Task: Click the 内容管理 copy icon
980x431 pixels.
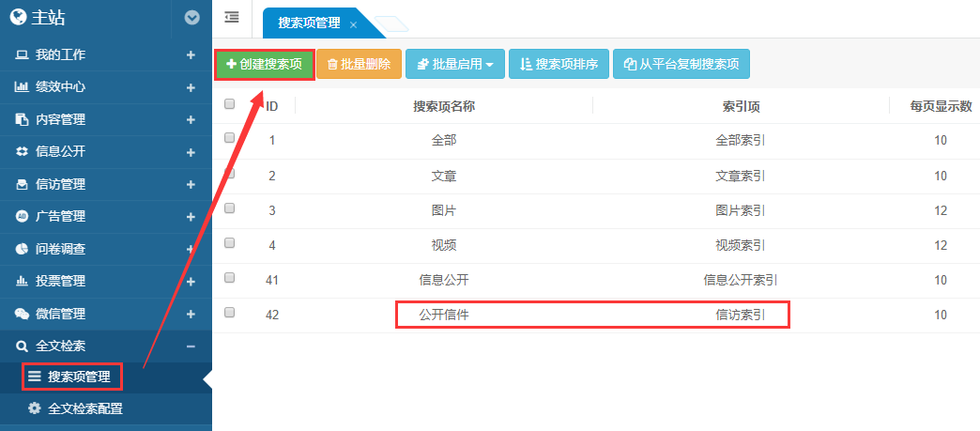Action: click(22, 119)
